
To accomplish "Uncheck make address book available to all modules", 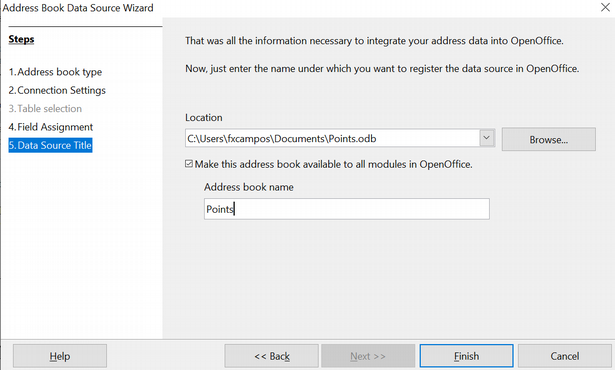I will pos(189,164).
